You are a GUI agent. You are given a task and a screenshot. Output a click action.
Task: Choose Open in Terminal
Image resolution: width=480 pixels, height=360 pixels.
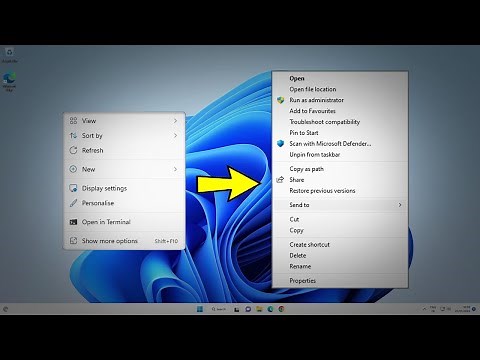(124, 222)
